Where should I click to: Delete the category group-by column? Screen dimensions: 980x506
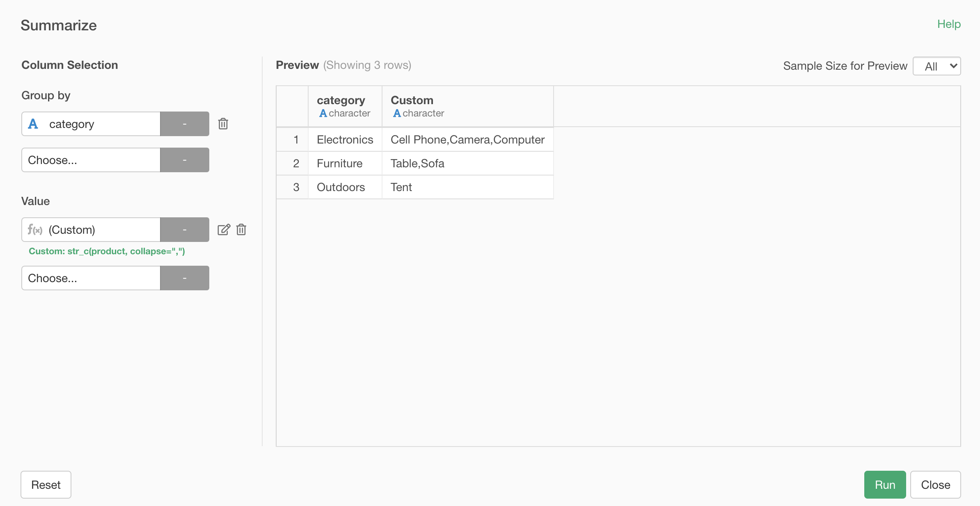pyautogui.click(x=223, y=123)
